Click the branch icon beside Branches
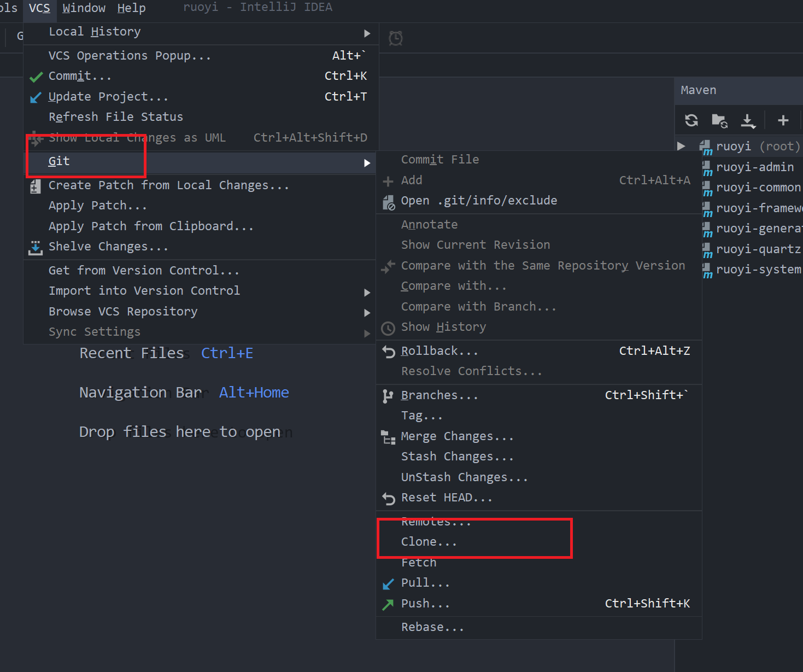803x672 pixels. tap(388, 396)
